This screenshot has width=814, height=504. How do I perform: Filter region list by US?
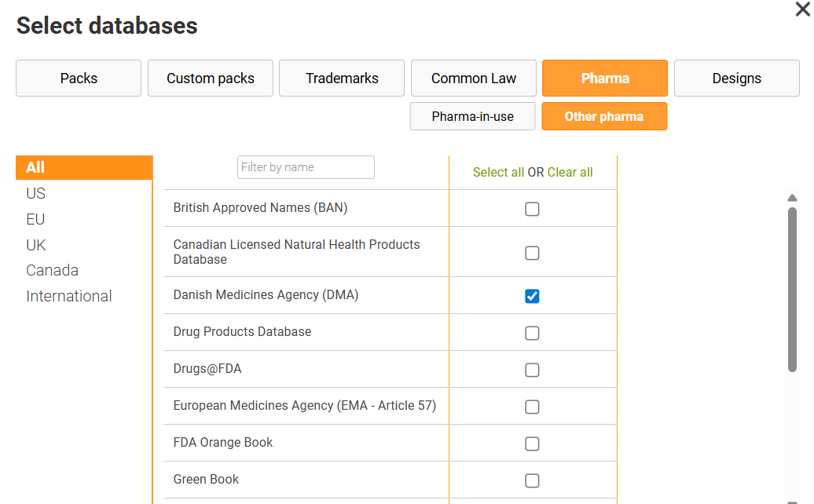pyautogui.click(x=36, y=193)
